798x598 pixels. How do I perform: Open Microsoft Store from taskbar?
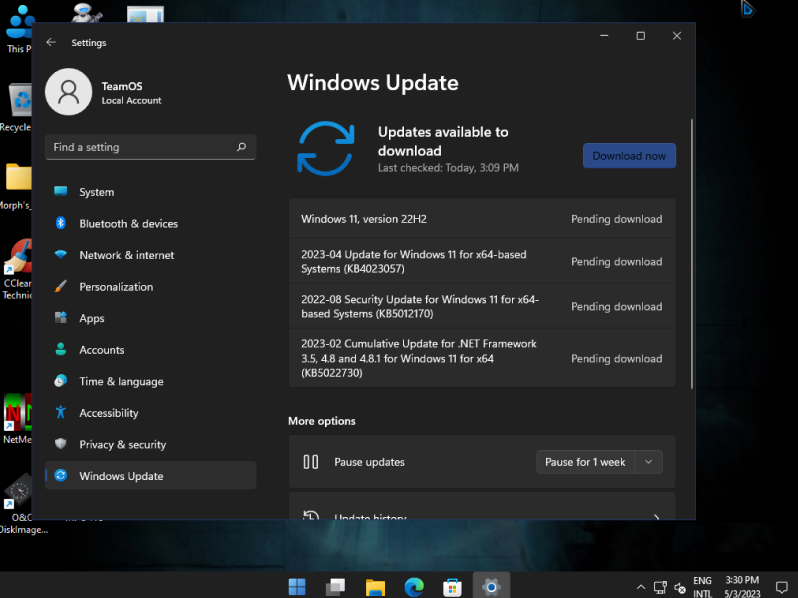tap(452, 587)
